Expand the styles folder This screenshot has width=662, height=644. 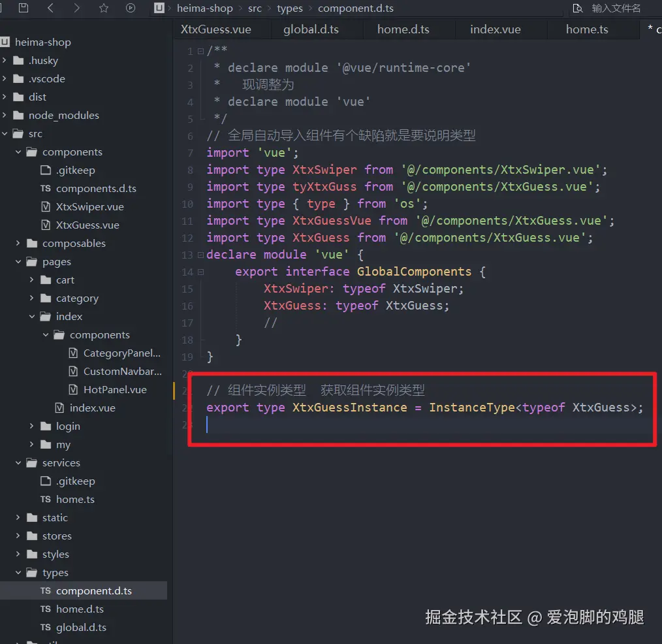pyautogui.click(x=18, y=554)
